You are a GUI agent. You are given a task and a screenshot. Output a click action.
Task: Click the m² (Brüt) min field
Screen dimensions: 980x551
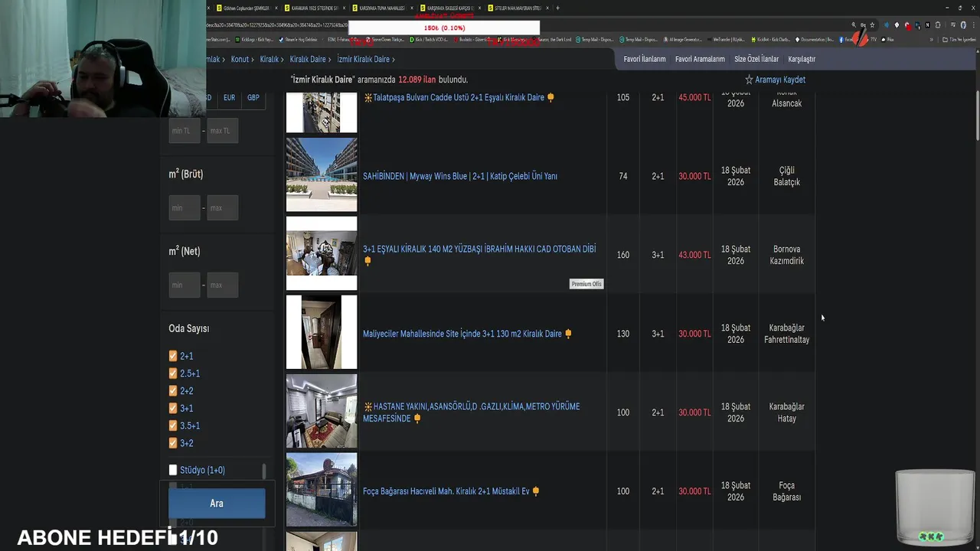click(185, 208)
